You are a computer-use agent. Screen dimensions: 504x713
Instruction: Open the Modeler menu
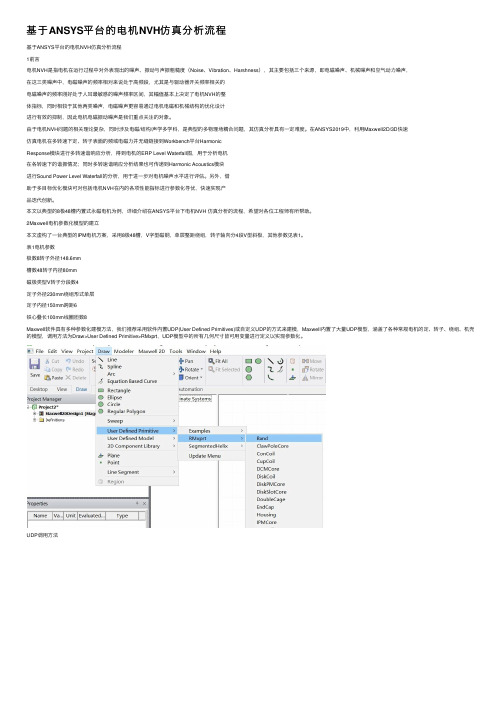tap(123, 351)
